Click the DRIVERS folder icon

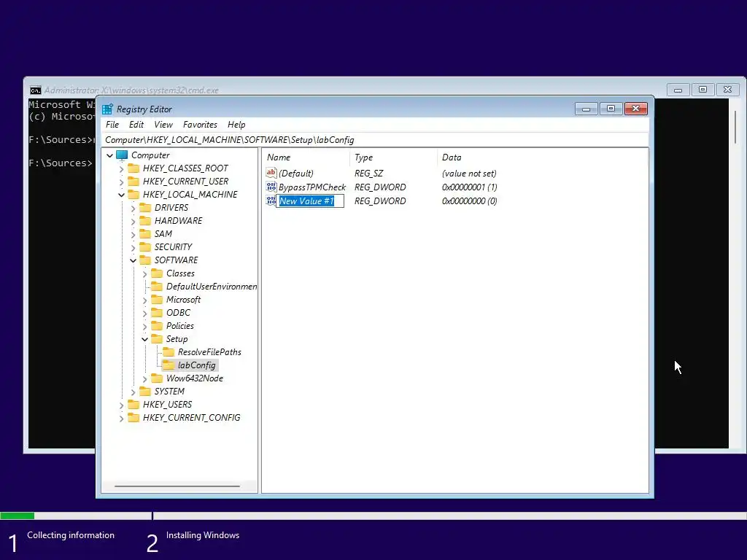tap(145, 208)
